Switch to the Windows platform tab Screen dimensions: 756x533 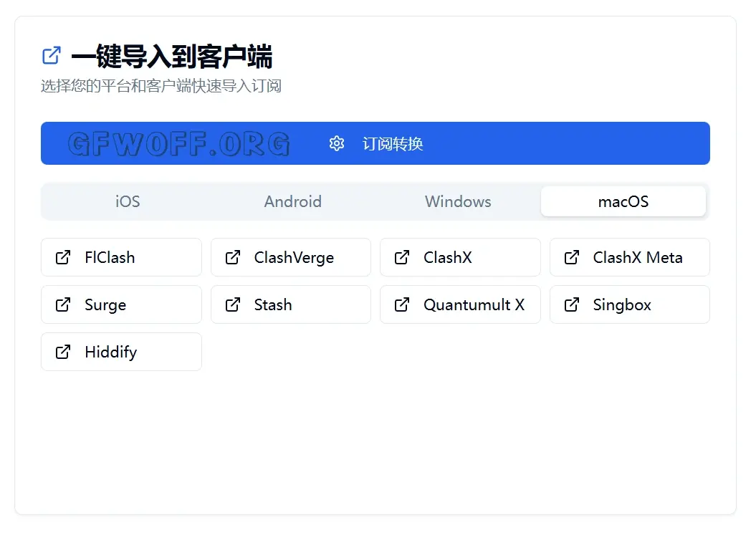(x=458, y=201)
